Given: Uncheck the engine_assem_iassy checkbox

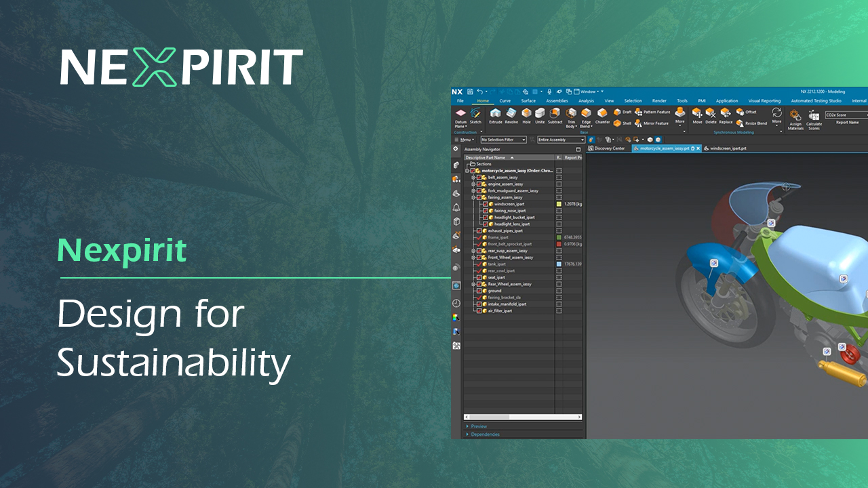Looking at the screenshot, I should click(x=479, y=184).
